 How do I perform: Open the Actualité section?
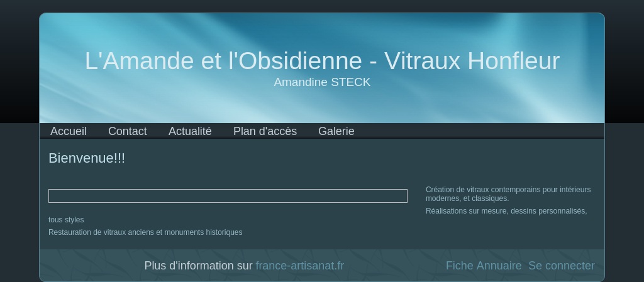click(x=190, y=131)
